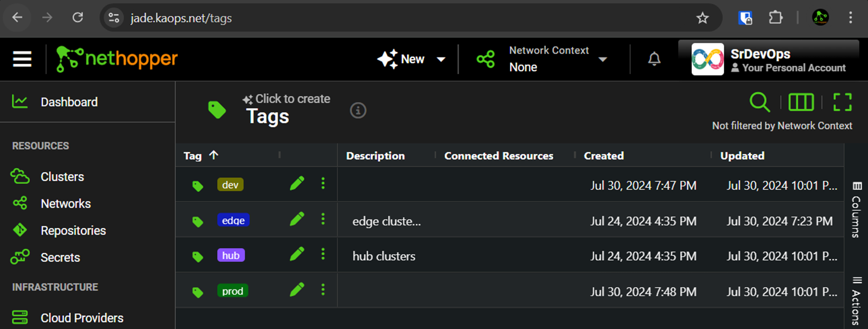Click the large Tags header icon
Screen dimensions: 868x329
click(x=217, y=110)
